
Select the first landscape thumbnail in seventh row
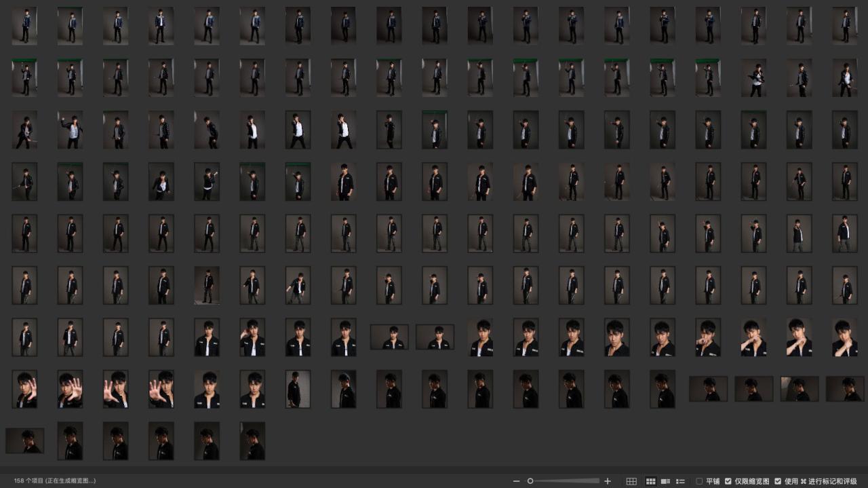[x=389, y=337]
